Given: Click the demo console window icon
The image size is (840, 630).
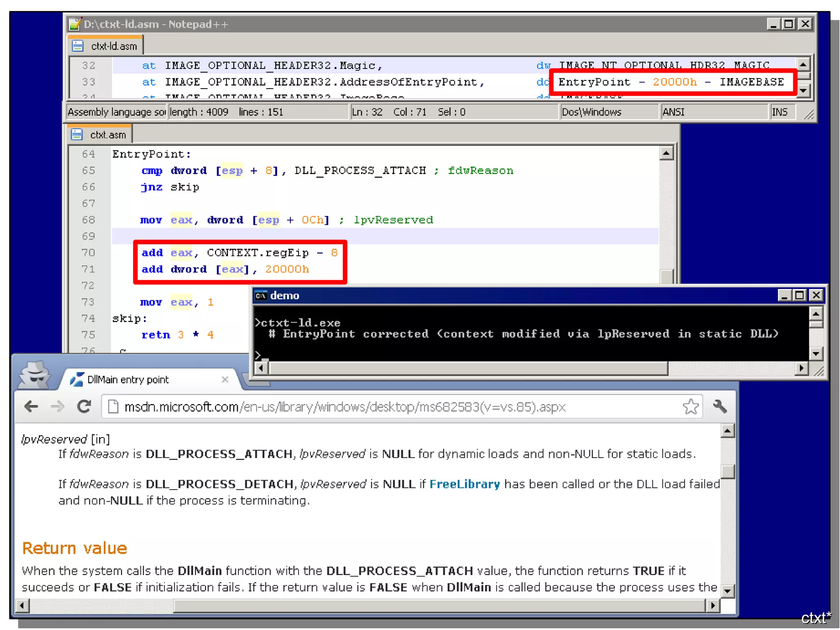Looking at the screenshot, I should coord(261,296).
